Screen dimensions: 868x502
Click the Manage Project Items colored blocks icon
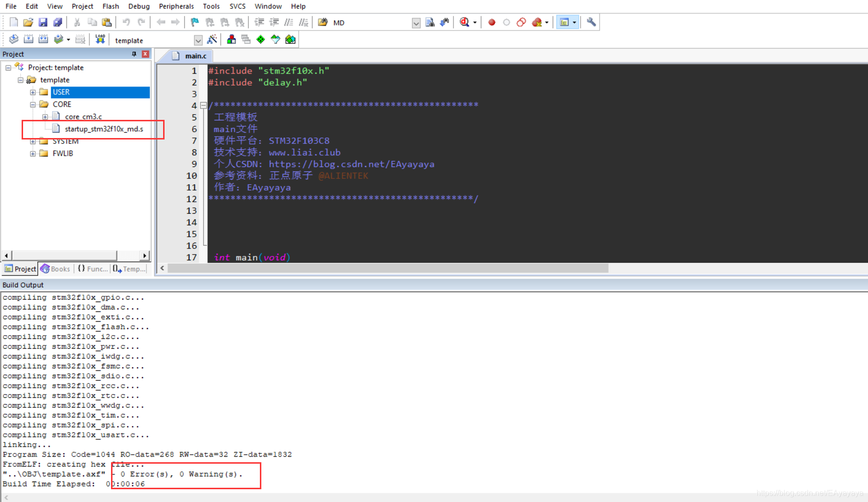[x=231, y=39]
